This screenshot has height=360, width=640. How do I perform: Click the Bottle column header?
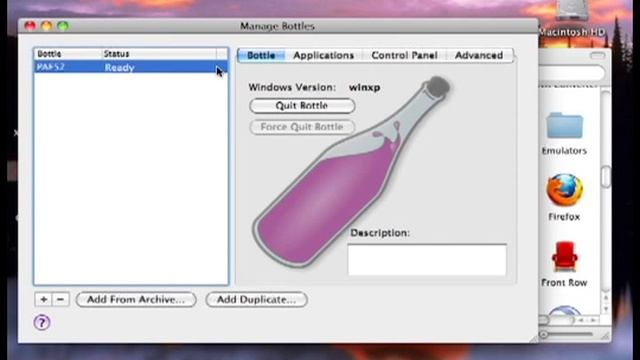(68, 53)
